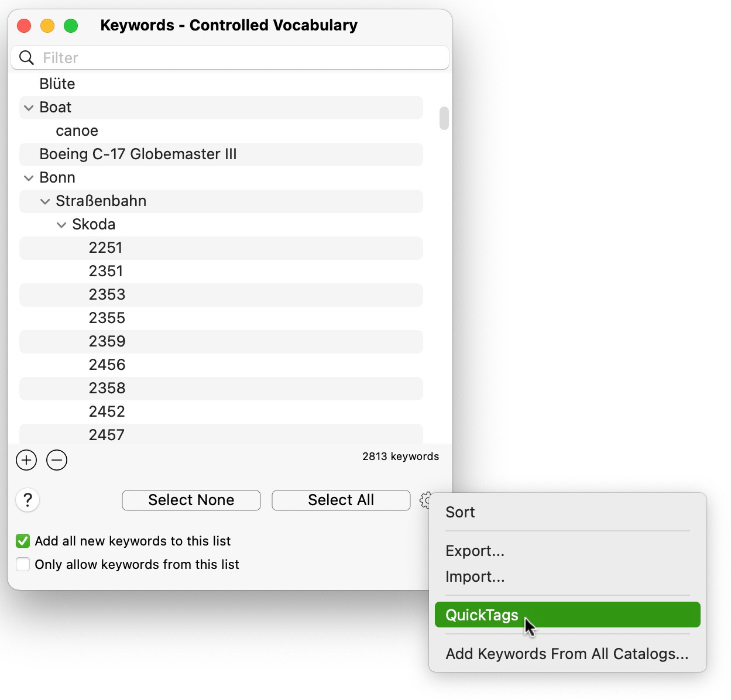This screenshot has height=700, width=731.
Task: Click the Select None button
Action: [191, 500]
